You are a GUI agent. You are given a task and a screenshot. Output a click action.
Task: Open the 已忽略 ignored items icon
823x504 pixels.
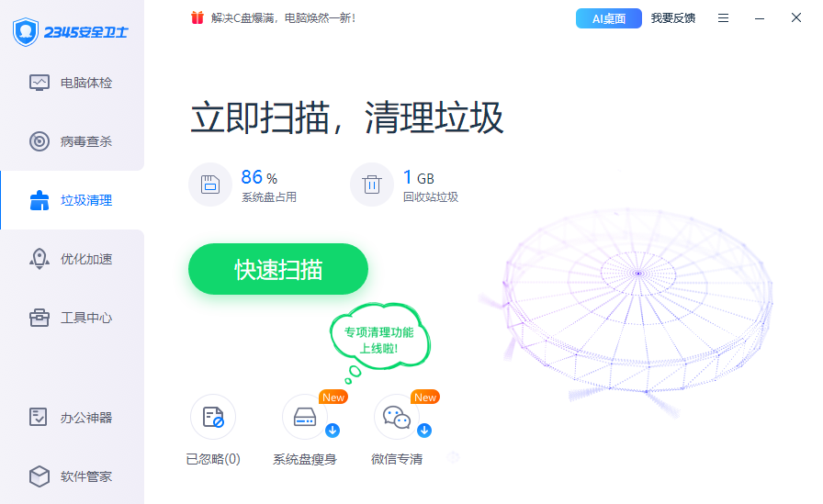point(213,417)
